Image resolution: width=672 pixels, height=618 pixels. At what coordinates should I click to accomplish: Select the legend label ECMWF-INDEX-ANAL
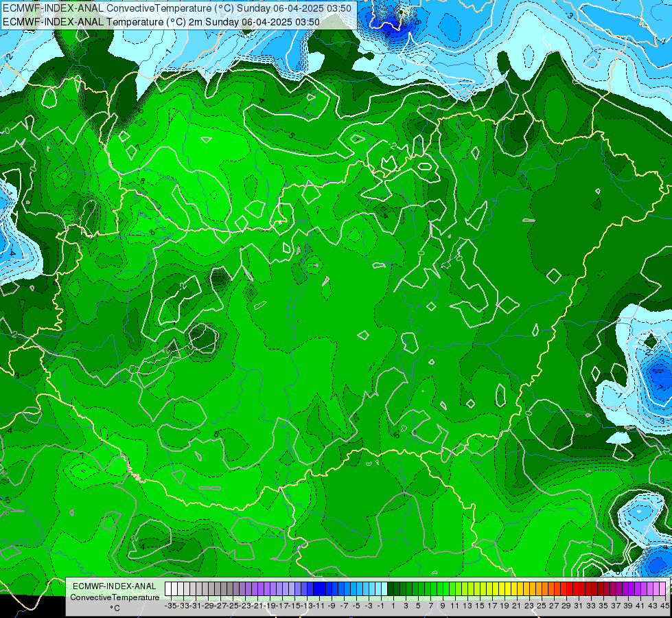point(115,586)
